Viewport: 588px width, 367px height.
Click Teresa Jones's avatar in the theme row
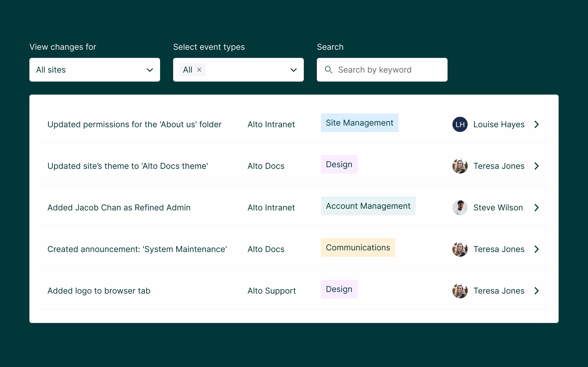click(x=460, y=166)
